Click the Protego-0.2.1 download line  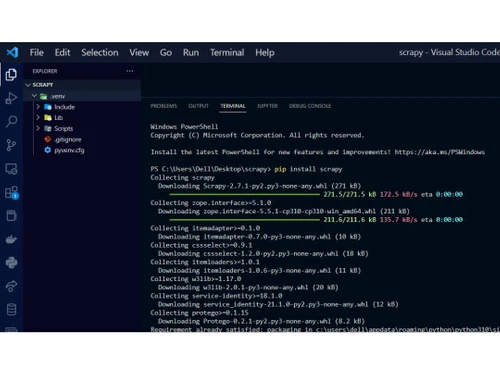pyautogui.click(x=261, y=321)
